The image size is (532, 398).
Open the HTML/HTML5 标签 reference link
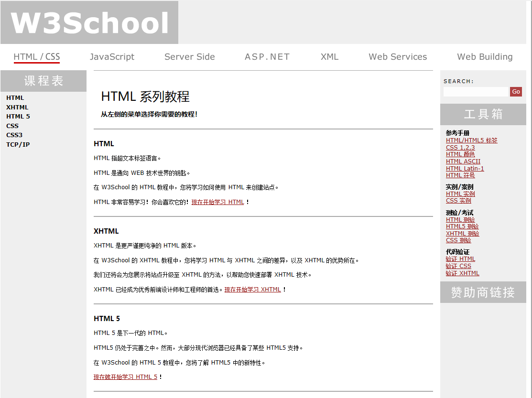[472, 140]
